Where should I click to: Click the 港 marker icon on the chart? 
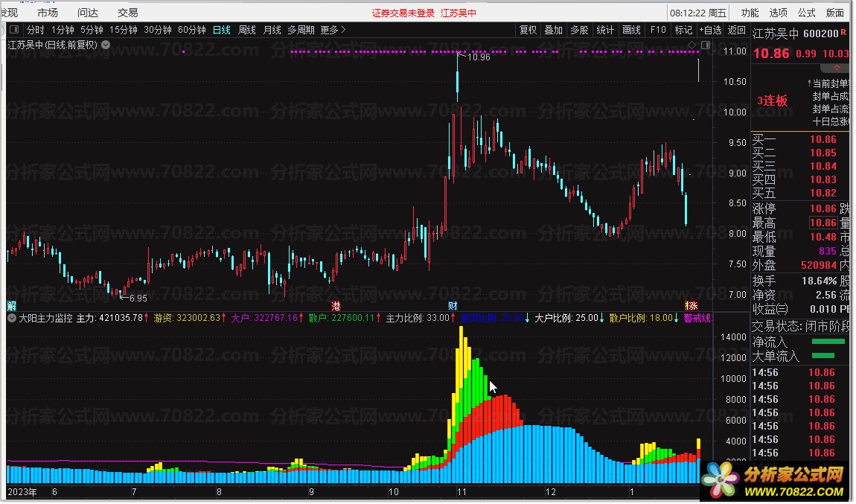336,305
